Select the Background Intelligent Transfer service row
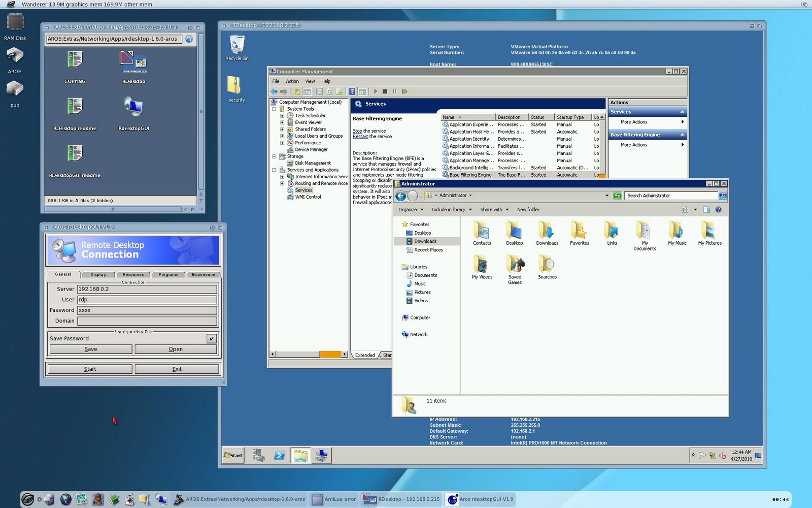812x508 pixels. [521, 168]
